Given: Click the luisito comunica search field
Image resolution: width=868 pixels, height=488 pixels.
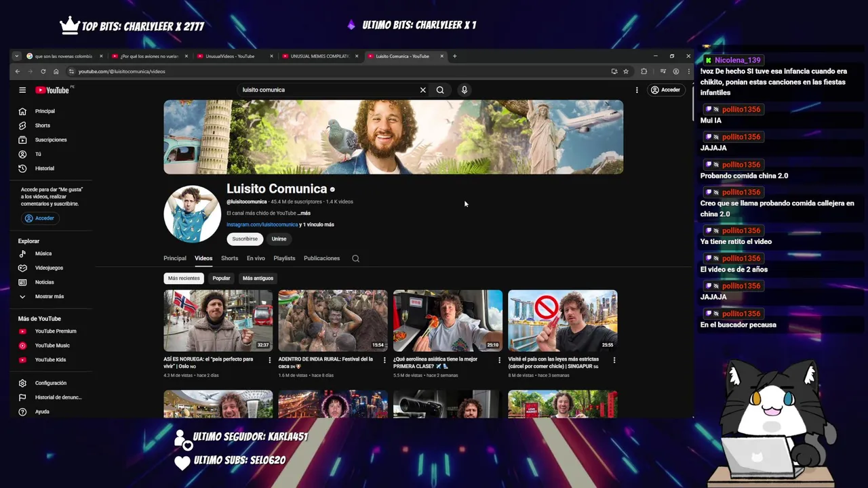Looking at the screenshot, I should [327, 89].
